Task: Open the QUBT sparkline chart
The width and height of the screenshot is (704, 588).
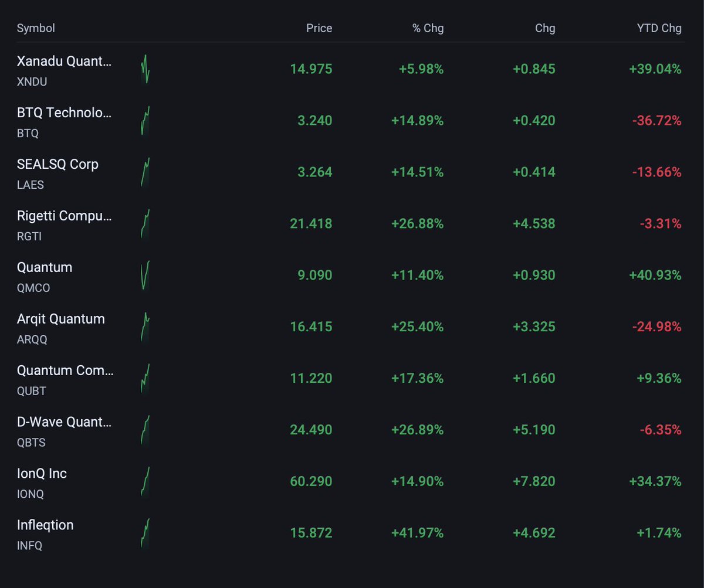Action: click(145, 379)
